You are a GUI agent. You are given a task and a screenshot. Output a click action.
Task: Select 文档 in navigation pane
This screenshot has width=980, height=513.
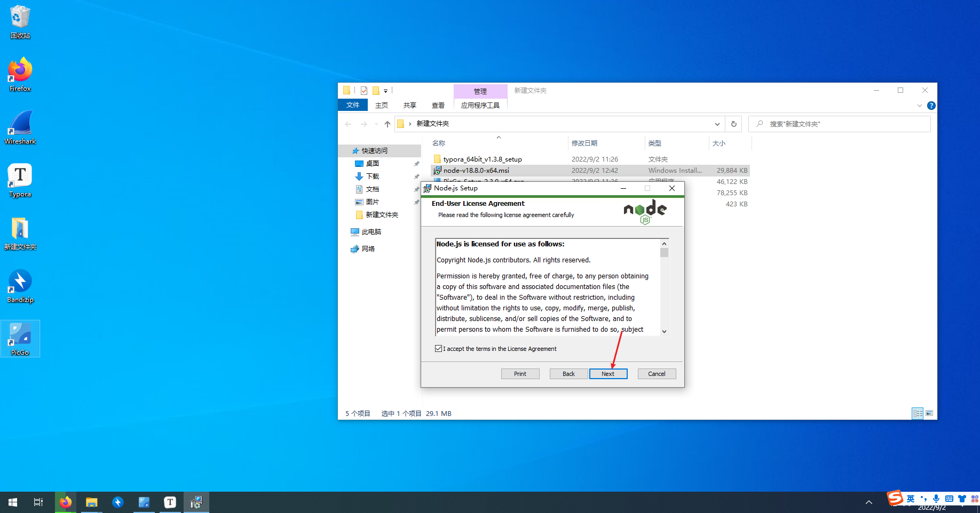373,189
